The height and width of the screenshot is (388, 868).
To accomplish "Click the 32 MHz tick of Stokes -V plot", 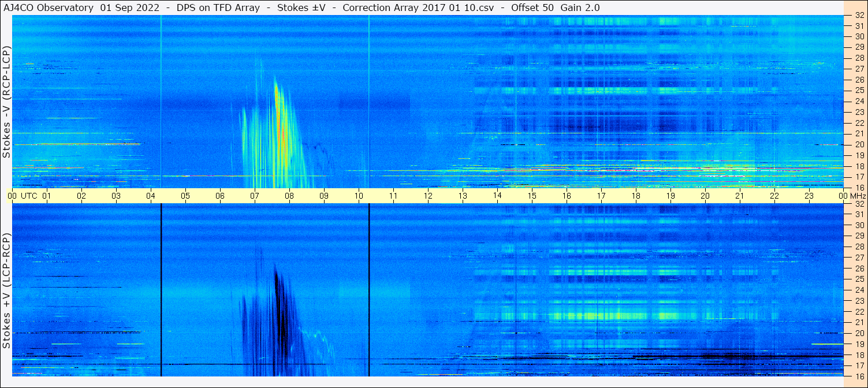I will 859,16.
